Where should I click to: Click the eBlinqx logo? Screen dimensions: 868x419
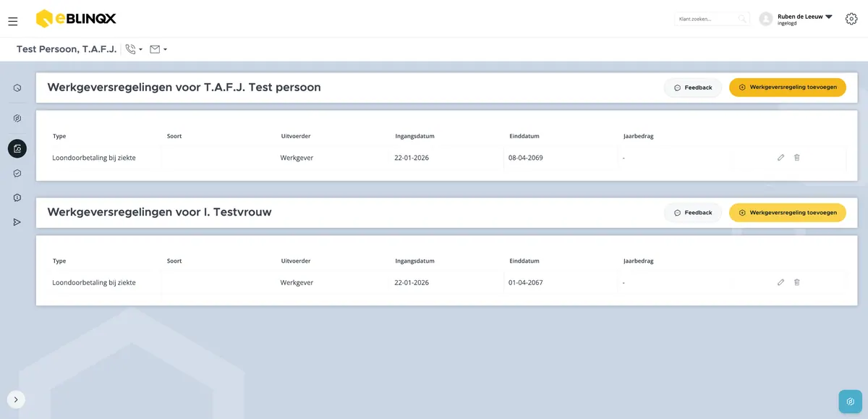click(76, 19)
